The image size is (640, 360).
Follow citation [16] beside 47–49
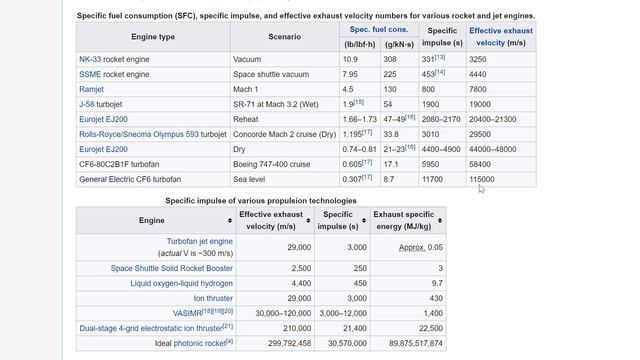point(410,117)
